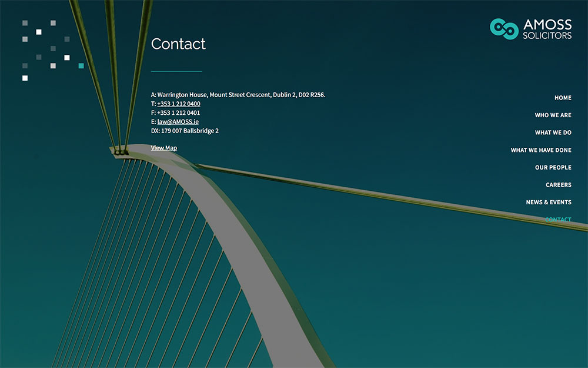Select WHAT WE DO from the navigation
This screenshot has width=588, height=368.
tap(553, 132)
